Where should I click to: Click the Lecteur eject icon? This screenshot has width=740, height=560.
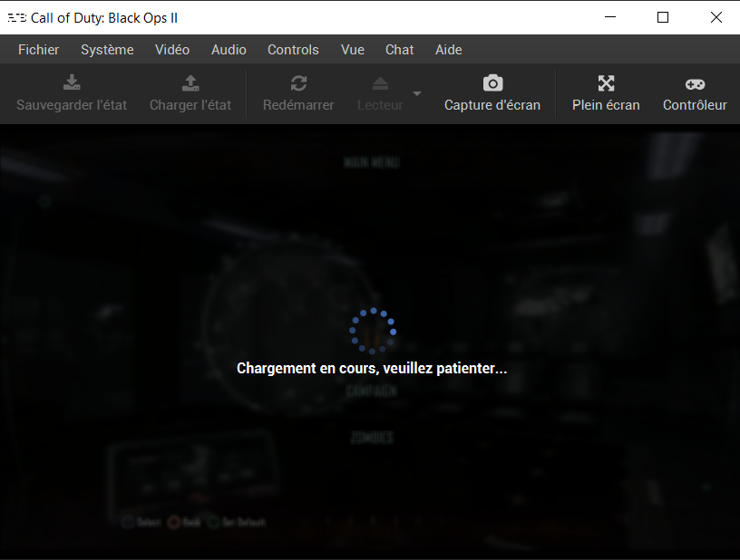[x=380, y=83]
